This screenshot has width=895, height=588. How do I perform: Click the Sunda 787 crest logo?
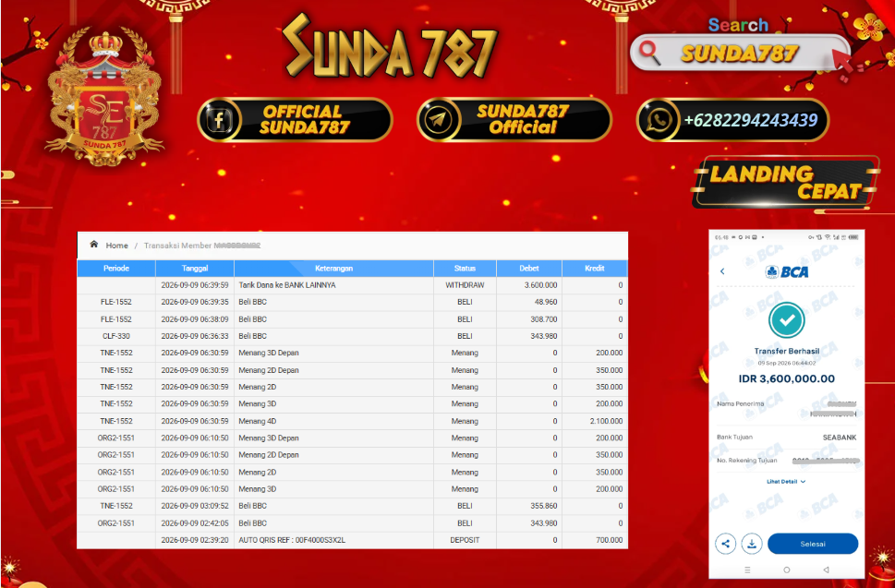click(x=103, y=97)
